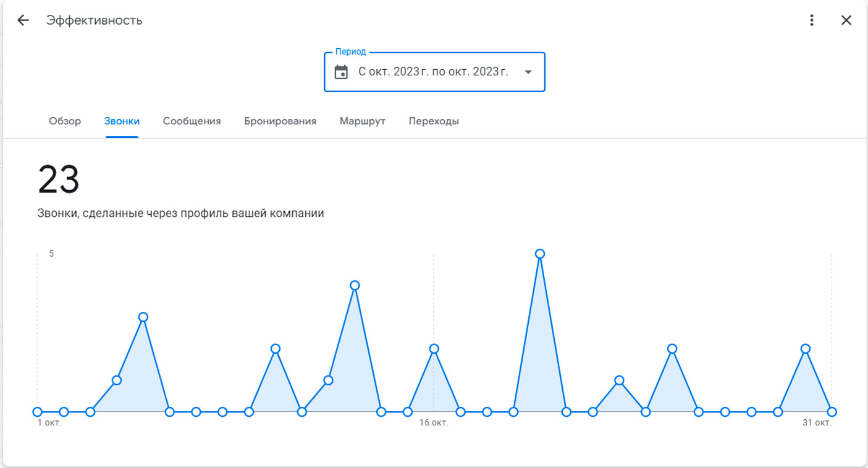This screenshot has width=868, height=468.
Task: Click the '1 окт.' axis label
Action: tap(49, 423)
